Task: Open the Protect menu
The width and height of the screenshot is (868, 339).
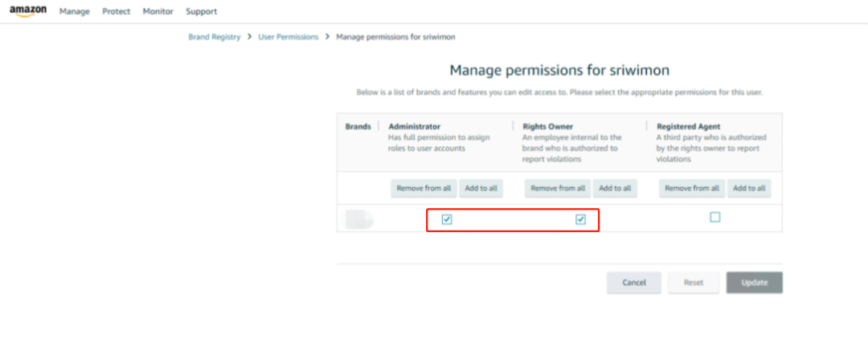Action: point(117,12)
